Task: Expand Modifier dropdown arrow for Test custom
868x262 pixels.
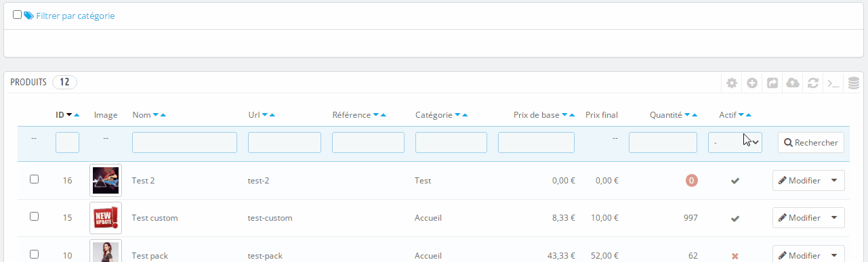Action: 835,218
